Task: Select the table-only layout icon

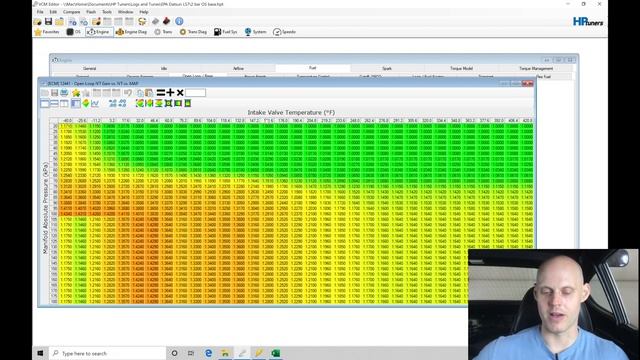Action: pyautogui.click(x=44, y=104)
